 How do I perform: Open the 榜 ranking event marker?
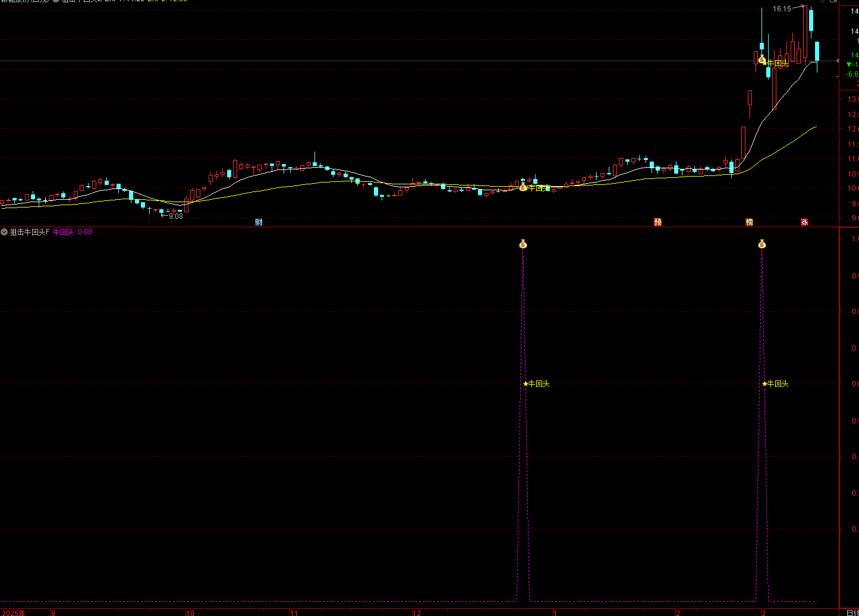pos(750,222)
